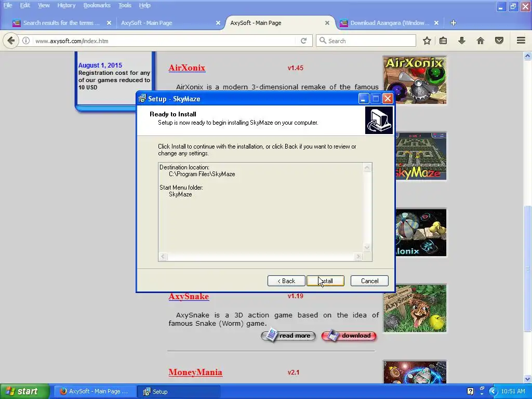Click the setup summary scroll left arrow

163,257
